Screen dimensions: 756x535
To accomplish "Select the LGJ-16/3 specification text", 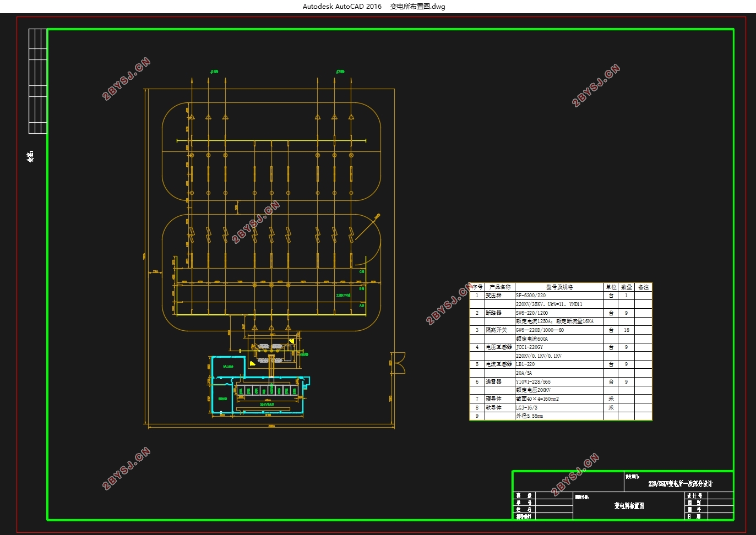I will [x=527, y=408].
